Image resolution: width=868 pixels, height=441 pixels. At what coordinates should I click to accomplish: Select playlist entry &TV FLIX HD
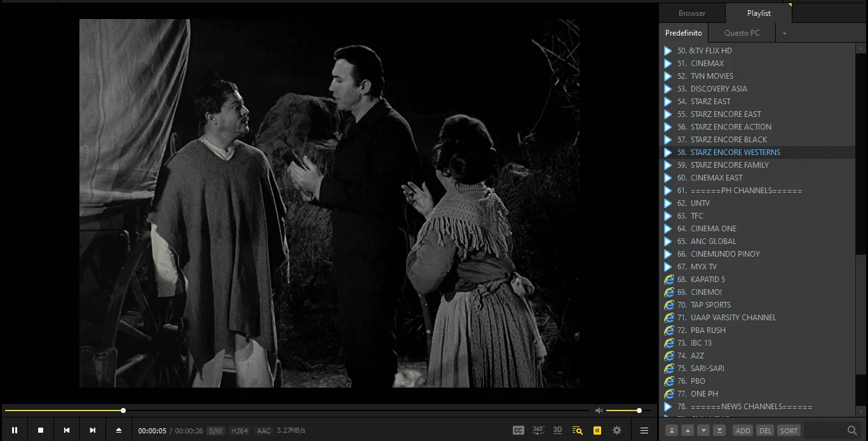(758, 51)
